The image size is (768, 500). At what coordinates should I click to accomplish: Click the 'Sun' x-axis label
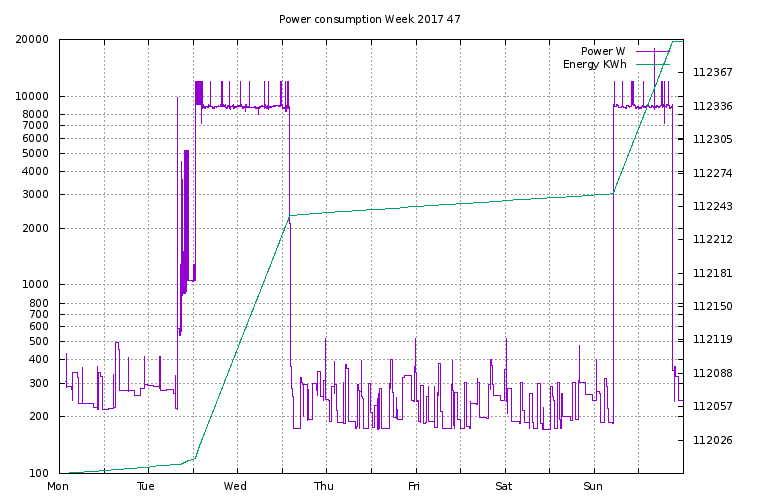[593, 486]
